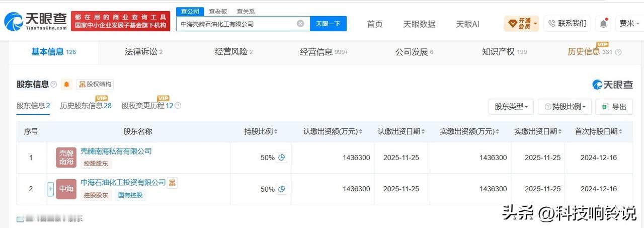Click the 国有控股 tag

tap(130, 195)
